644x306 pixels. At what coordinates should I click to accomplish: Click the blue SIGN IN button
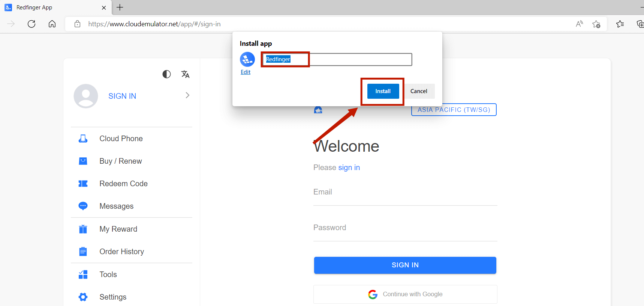point(405,265)
